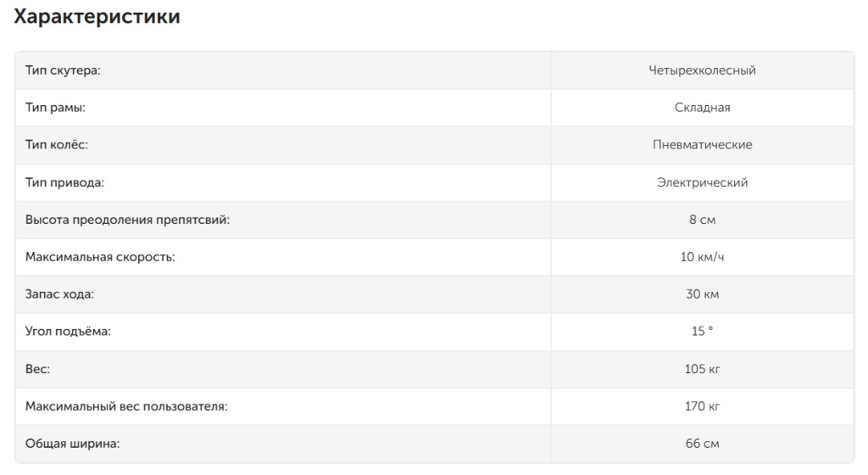Select the "105 кг" weight value

click(702, 369)
